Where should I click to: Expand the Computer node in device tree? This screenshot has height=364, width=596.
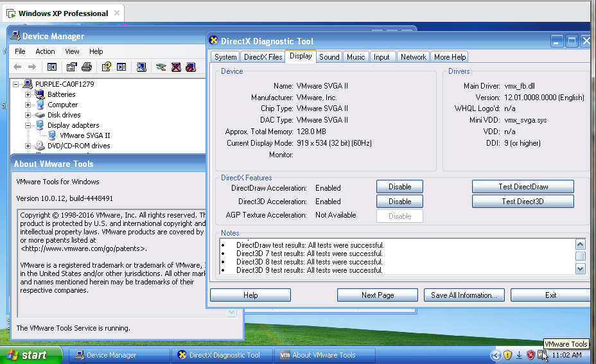point(28,105)
